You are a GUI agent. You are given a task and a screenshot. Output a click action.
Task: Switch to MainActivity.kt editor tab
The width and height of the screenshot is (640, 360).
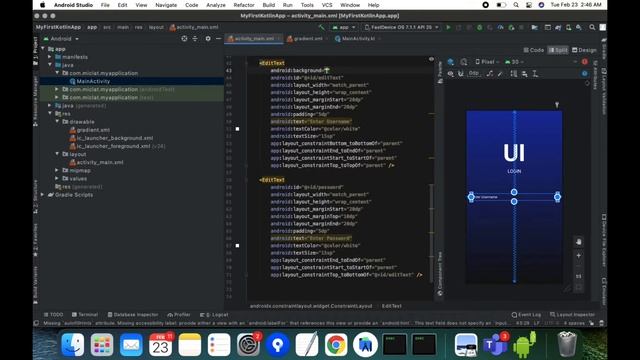(x=358, y=38)
